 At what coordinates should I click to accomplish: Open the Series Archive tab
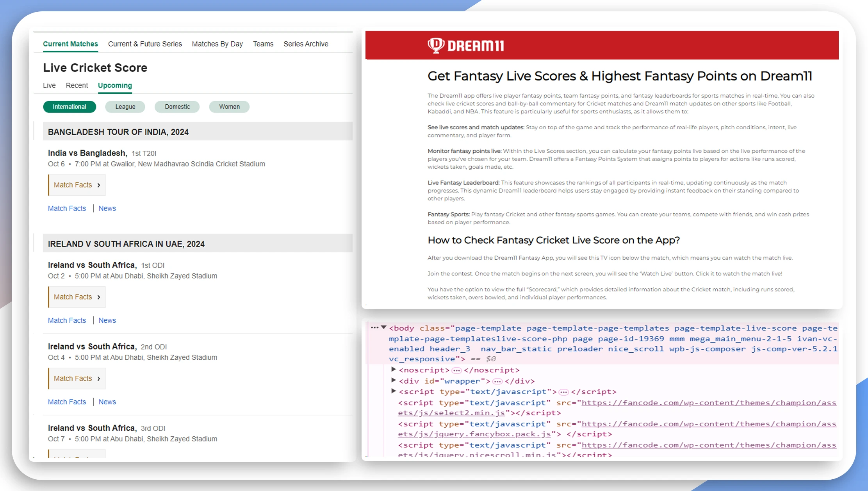[306, 44]
